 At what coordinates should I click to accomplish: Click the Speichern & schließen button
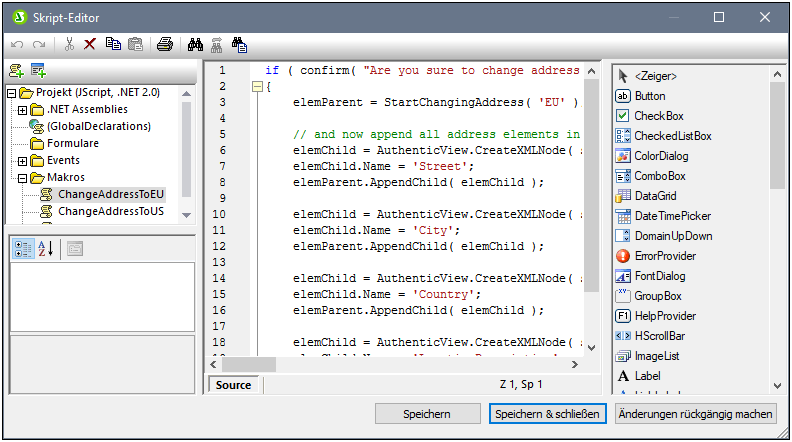click(x=546, y=414)
